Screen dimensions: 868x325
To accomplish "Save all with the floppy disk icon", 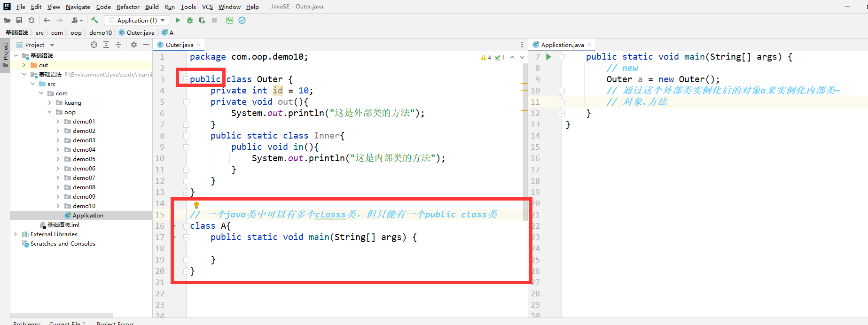I will [x=19, y=20].
